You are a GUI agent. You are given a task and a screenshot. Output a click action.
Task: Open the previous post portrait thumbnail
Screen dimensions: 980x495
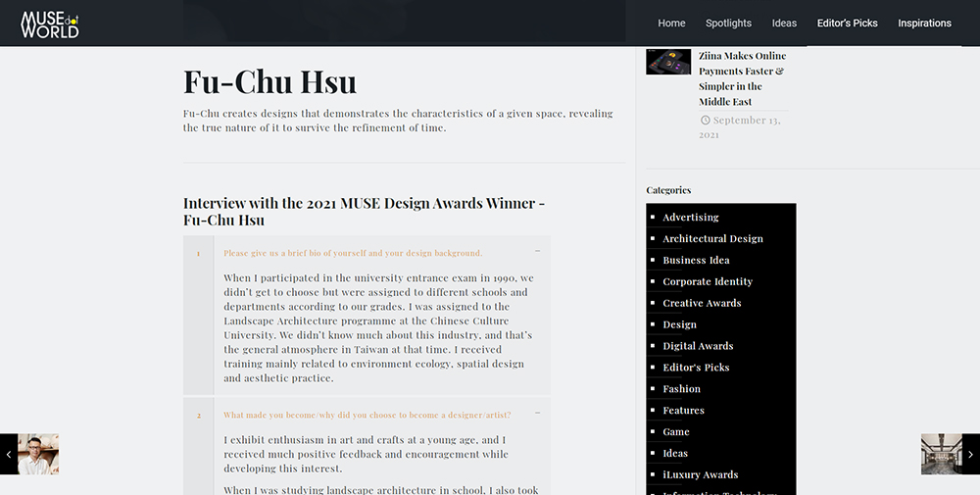(x=38, y=455)
